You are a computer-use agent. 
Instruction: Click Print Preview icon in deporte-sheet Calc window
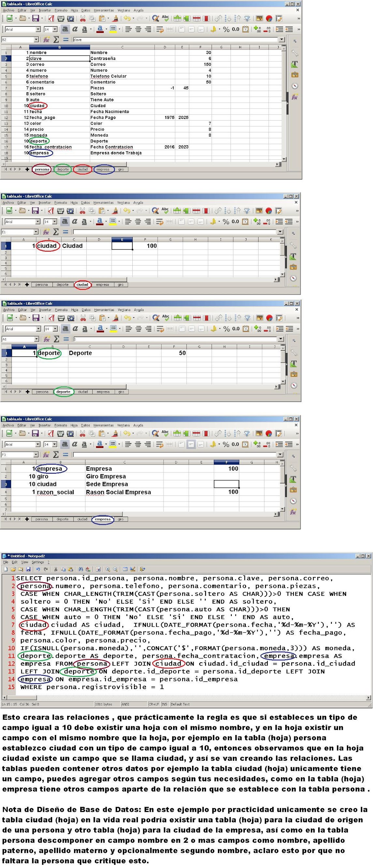point(71,318)
